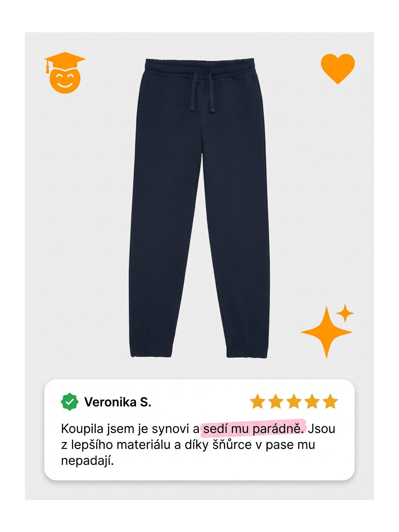Image resolution: width=399 pixels, height=532 pixels.
Task: Click the word 'nepadají' in the review
Action: coord(86,461)
